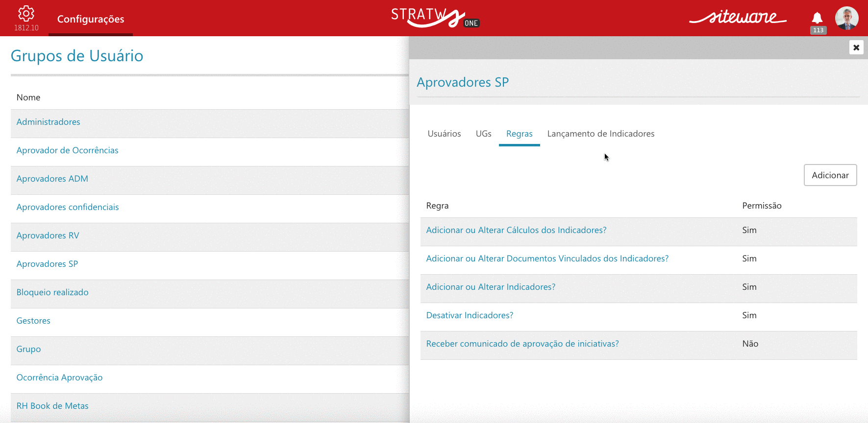Click the settings gear icon
The width and height of the screenshot is (868, 423).
26,13
